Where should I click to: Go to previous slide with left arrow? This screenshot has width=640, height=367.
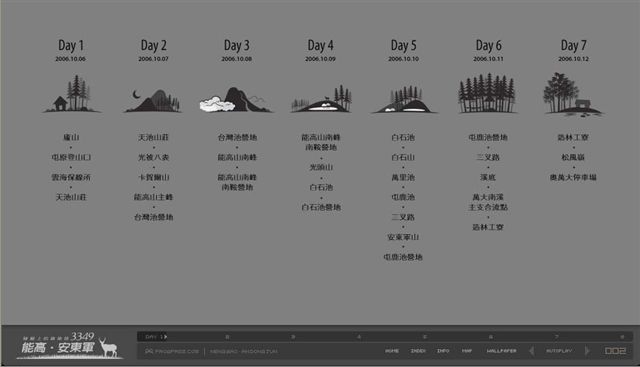[x=531, y=351]
